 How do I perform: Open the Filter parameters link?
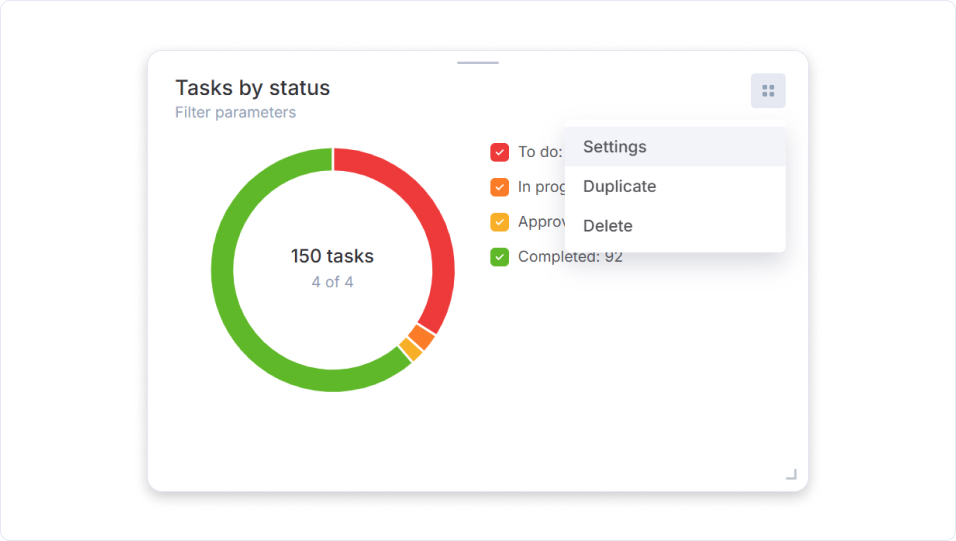click(235, 113)
